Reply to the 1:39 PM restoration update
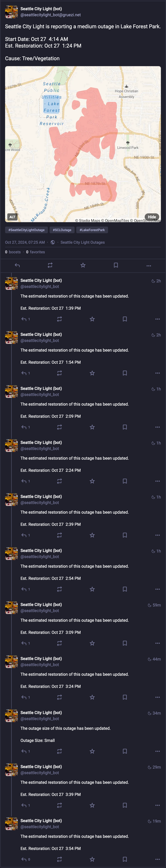The height and width of the screenshot is (868, 166). pyautogui.click(x=24, y=319)
